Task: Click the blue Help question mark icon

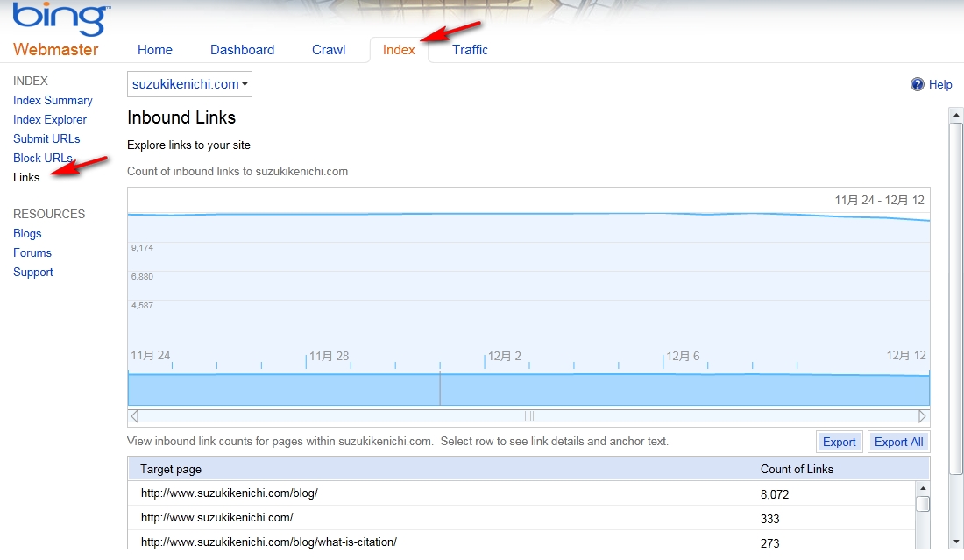Action: (917, 84)
